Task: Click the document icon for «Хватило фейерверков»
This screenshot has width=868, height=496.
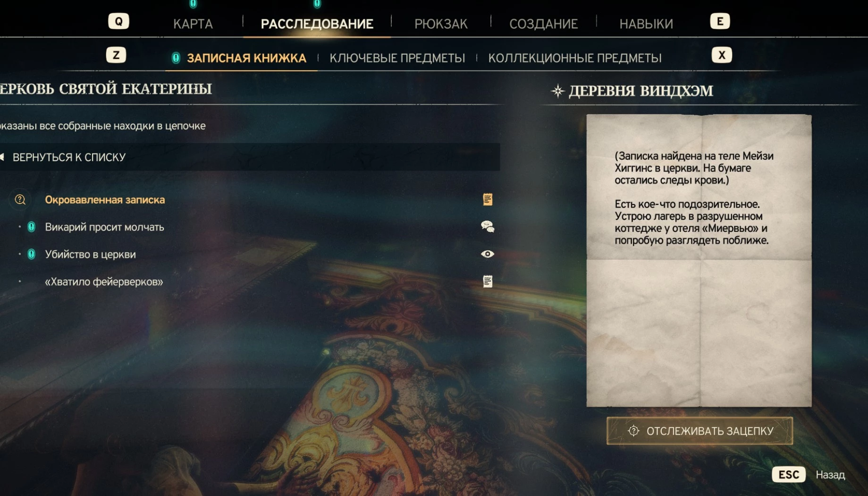Action: click(488, 282)
